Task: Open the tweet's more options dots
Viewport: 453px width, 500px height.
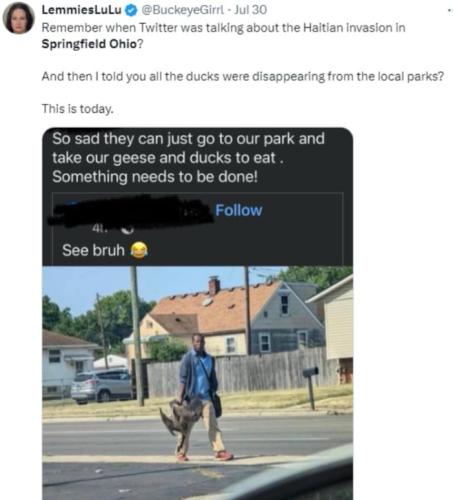Action: point(450,11)
